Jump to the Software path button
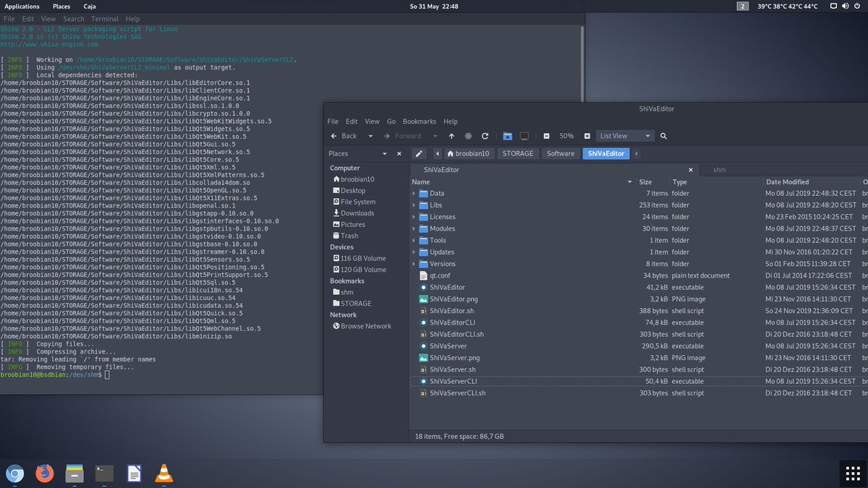 coord(561,153)
